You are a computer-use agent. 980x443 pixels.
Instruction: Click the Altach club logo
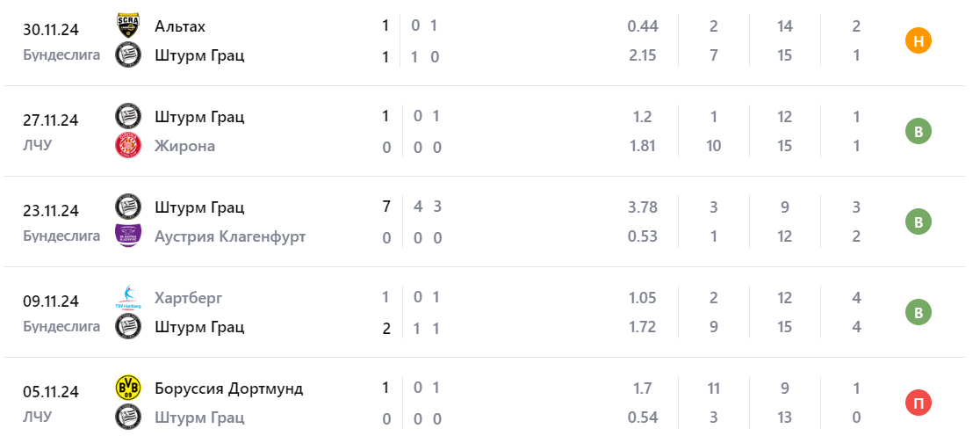click(128, 26)
